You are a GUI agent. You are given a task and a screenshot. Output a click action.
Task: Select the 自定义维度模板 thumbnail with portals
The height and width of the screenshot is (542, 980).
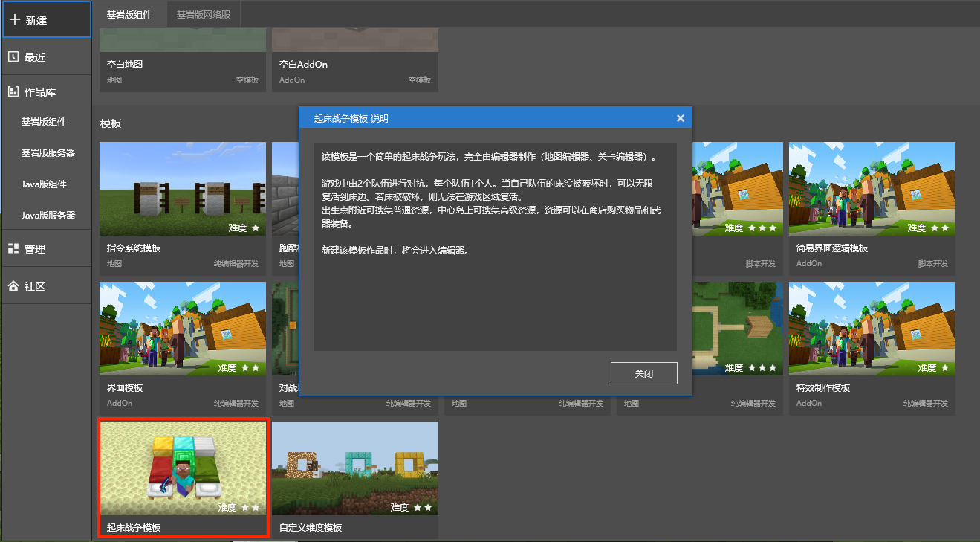(x=355, y=468)
